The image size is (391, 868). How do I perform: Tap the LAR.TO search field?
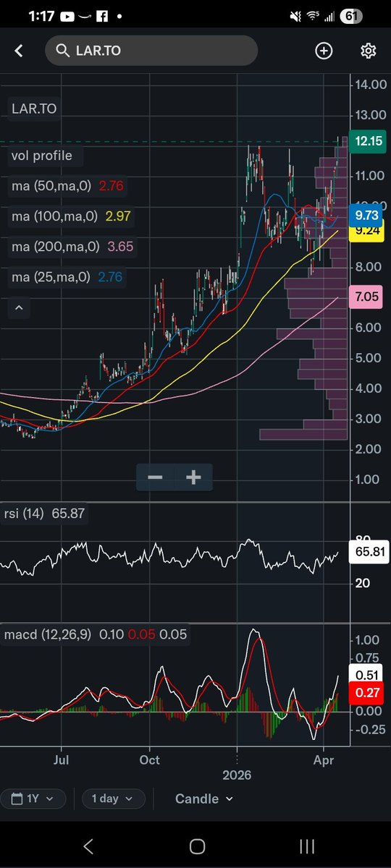point(151,51)
